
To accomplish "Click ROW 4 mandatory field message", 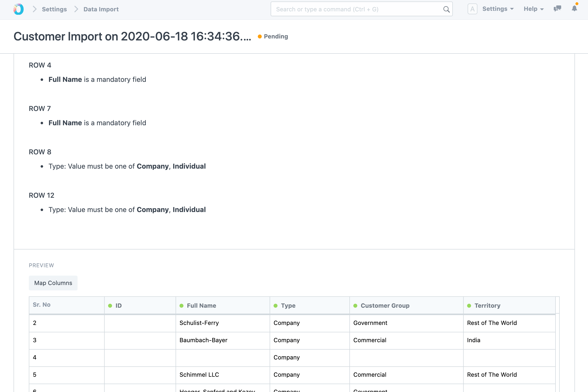I will click(97, 79).
